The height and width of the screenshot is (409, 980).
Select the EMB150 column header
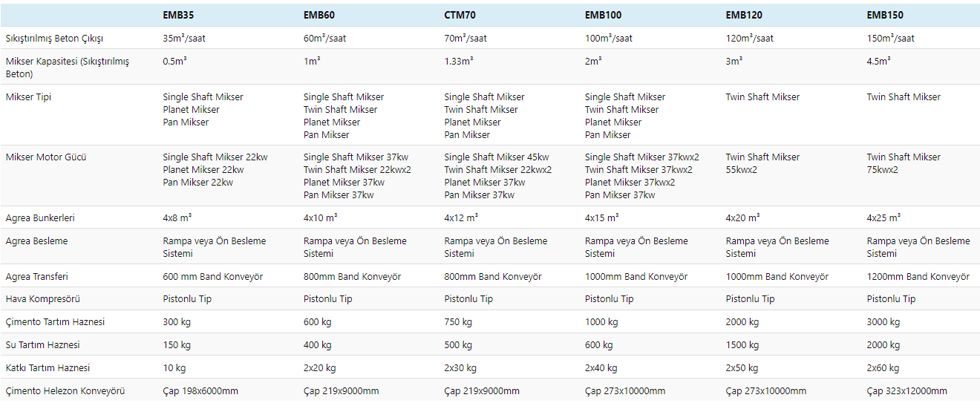(x=885, y=15)
